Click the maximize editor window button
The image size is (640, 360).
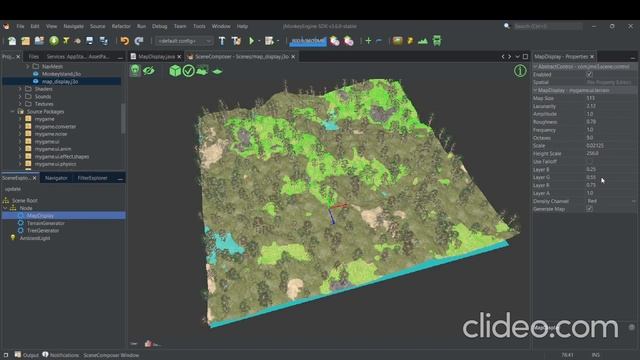(525, 57)
